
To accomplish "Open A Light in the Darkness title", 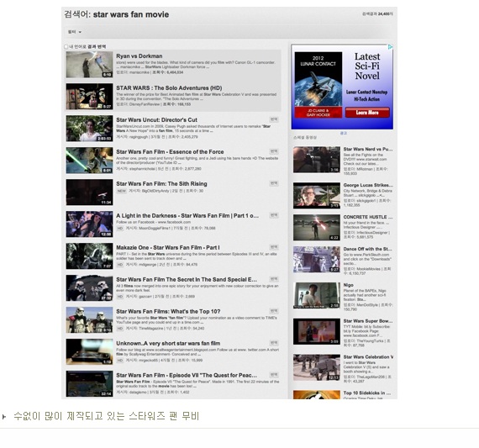I will coord(187,216).
